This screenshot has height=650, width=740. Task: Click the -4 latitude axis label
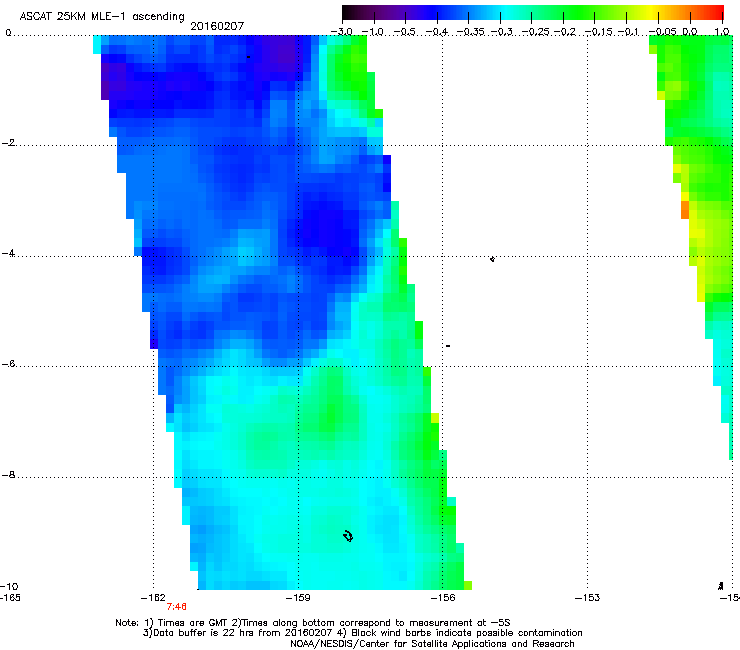(8, 253)
